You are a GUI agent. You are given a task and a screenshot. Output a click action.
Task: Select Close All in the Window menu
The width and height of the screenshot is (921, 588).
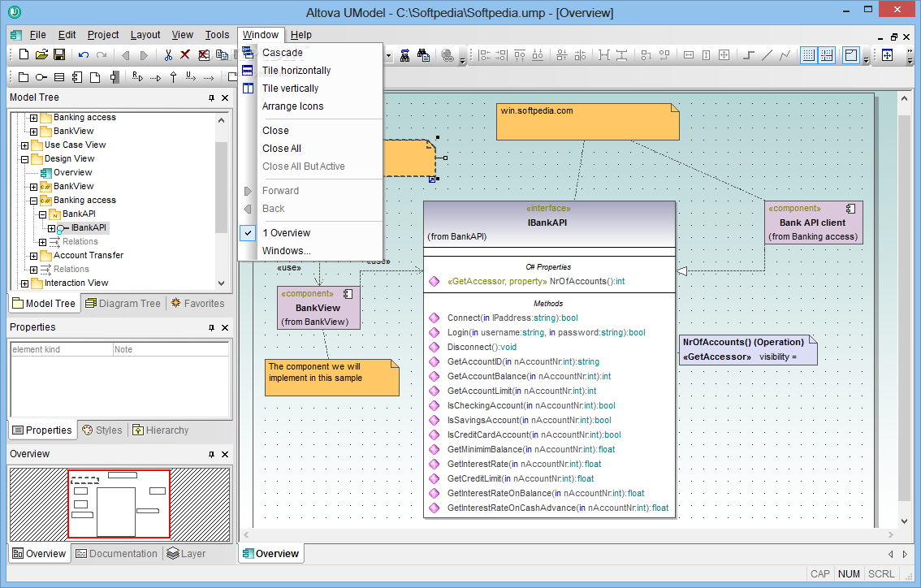point(311,149)
